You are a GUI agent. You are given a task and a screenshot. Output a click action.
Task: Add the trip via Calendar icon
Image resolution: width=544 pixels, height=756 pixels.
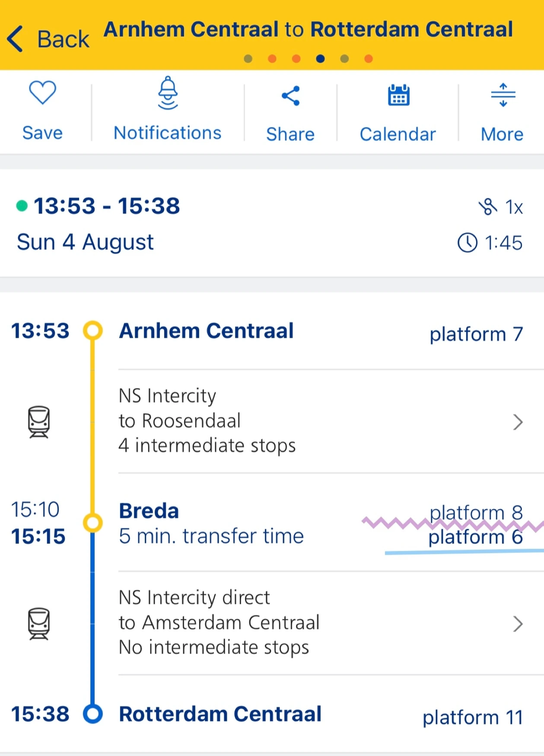398,95
